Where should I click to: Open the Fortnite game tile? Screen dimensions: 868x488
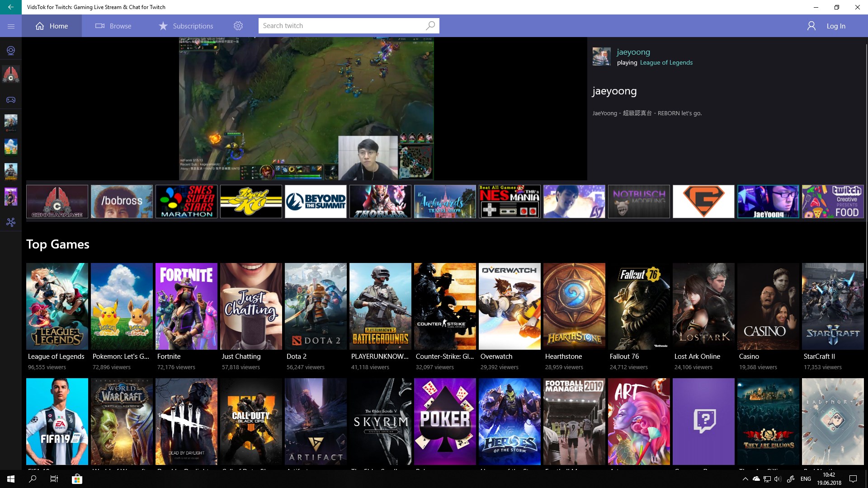click(186, 306)
